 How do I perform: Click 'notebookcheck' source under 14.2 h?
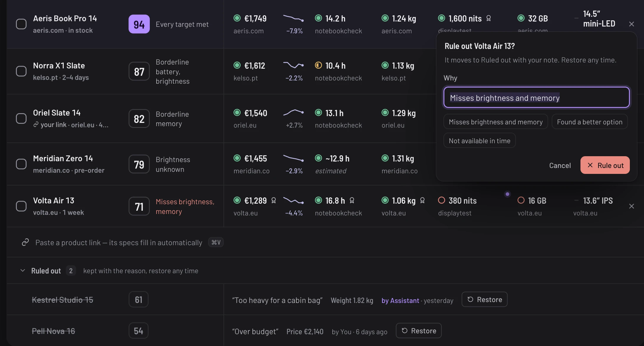pyautogui.click(x=338, y=31)
